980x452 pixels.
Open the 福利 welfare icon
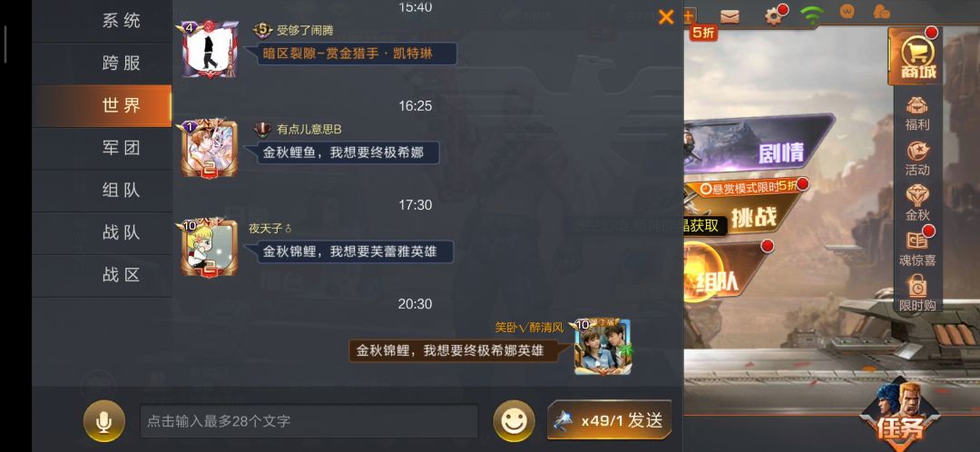[917, 113]
